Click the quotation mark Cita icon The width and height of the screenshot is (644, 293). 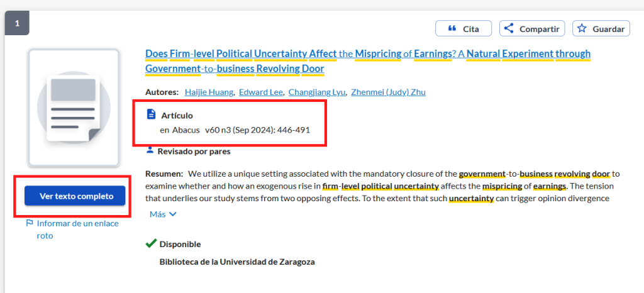[452, 28]
